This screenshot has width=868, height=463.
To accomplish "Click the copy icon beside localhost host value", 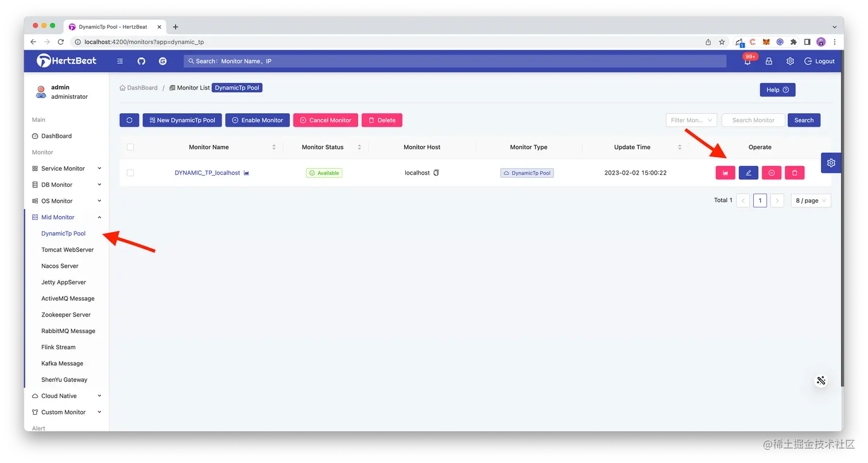I will tap(436, 172).
